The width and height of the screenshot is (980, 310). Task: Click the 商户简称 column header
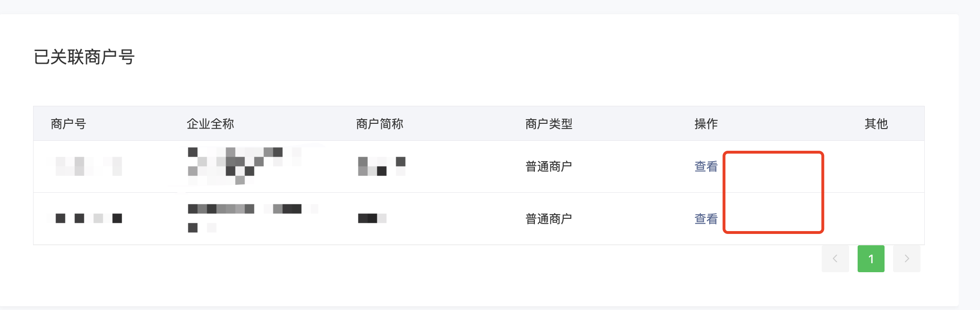[379, 124]
